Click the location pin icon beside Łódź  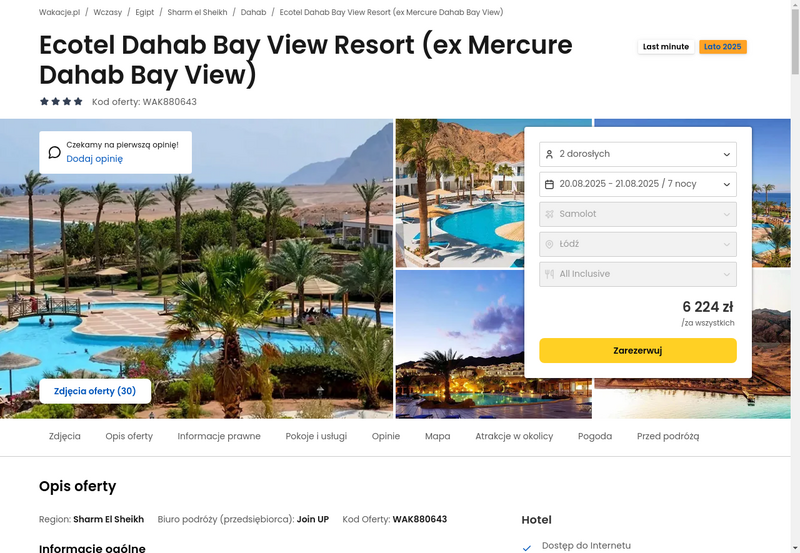click(549, 244)
